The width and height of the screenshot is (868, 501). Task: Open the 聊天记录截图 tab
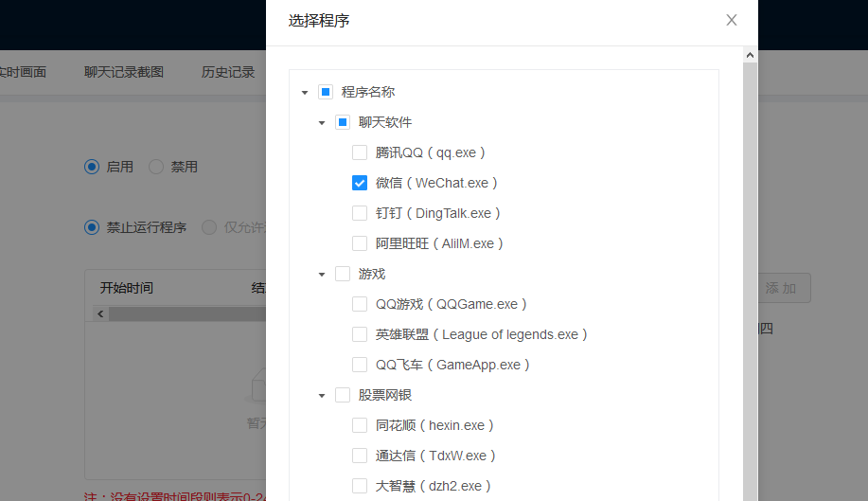pos(124,72)
